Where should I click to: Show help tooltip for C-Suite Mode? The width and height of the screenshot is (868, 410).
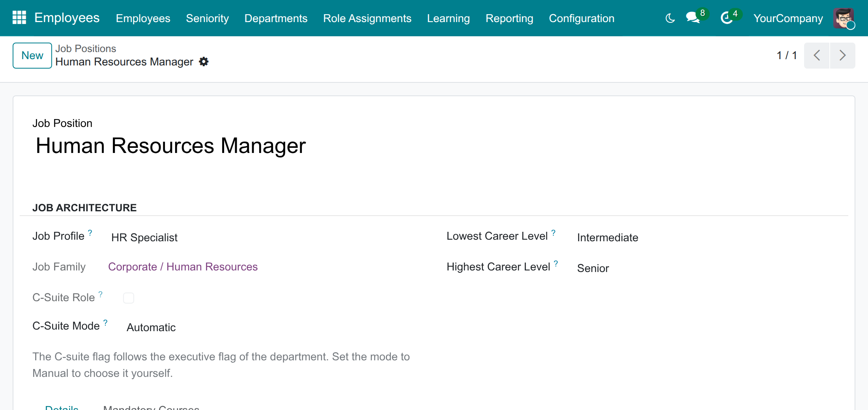pos(105,322)
